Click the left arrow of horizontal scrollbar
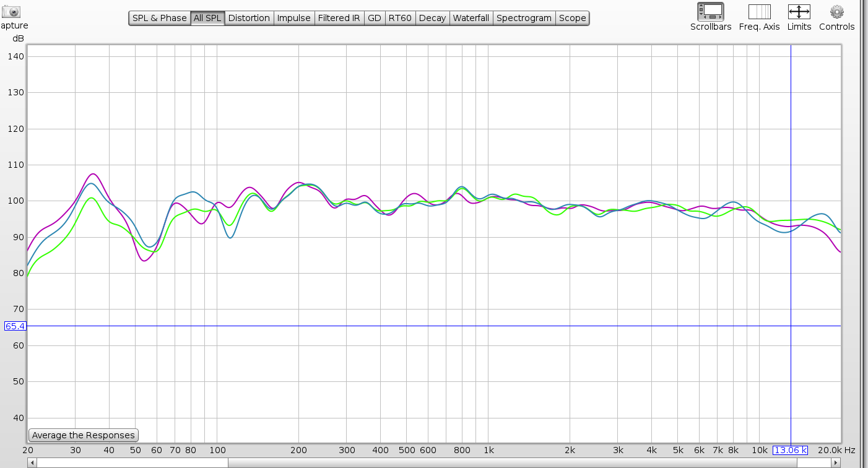The width and height of the screenshot is (868, 468). (x=32, y=462)
